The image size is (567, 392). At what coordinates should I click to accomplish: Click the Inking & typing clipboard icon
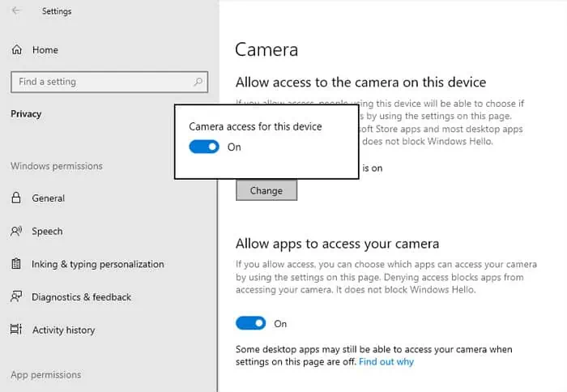tap(16, 264)
